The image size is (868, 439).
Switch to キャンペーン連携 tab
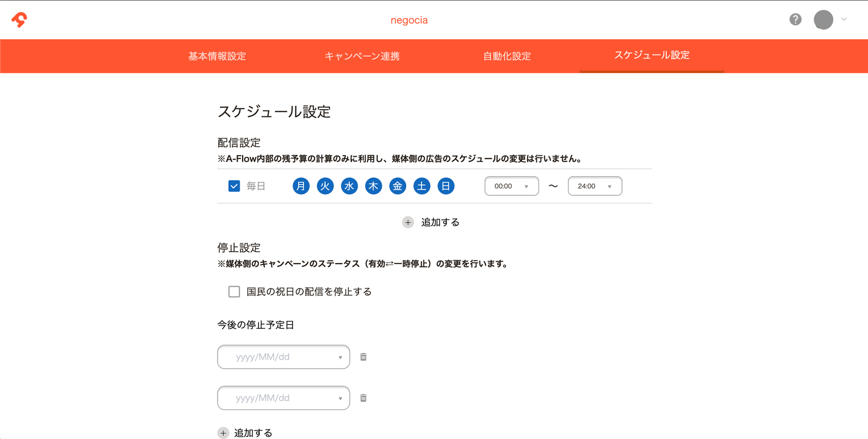[x=362, y=56]
